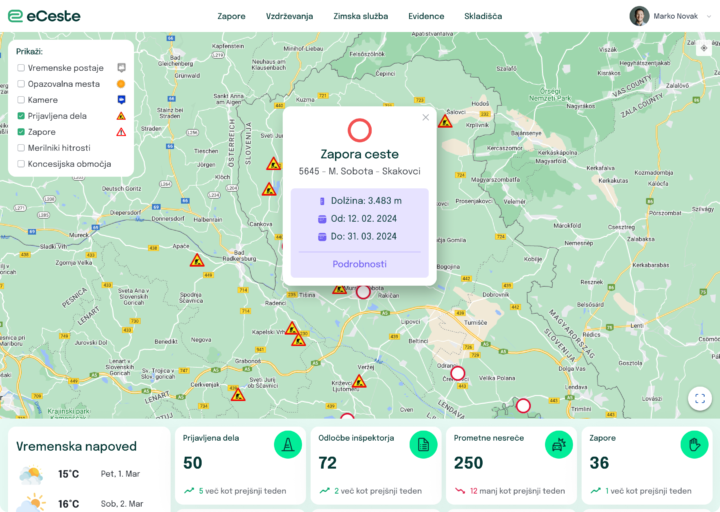The width and height of the screenshot is (720, 512).
Task: Open the Evidence menu
Action: point(426,16)
